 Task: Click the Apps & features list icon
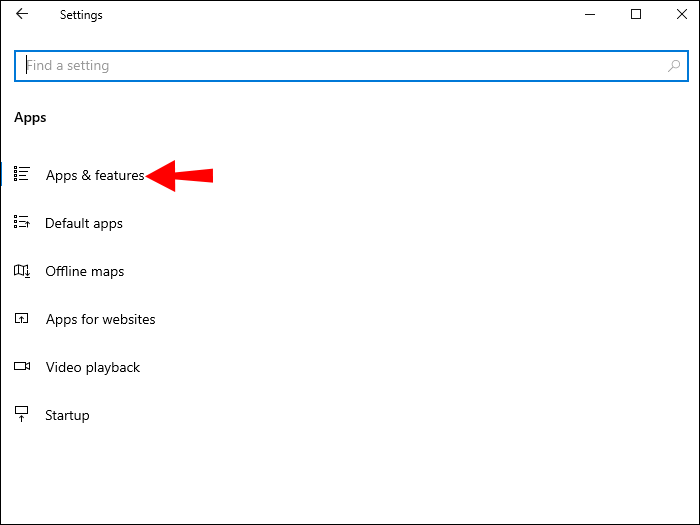click(x=22, y=174)
